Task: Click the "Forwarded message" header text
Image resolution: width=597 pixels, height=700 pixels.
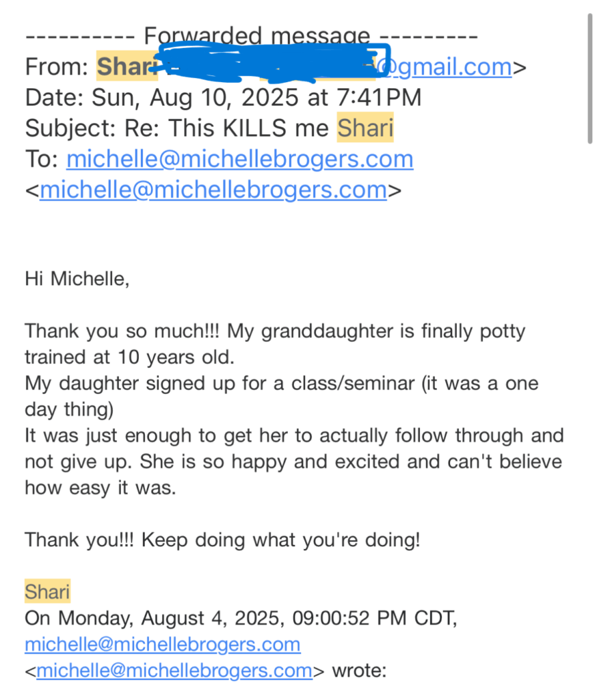Action: click(256, 36)
